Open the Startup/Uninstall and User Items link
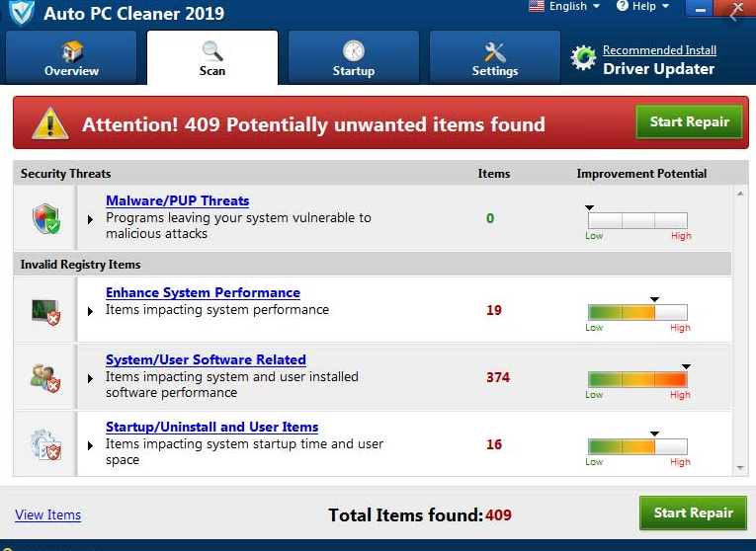 click(212, 427)
